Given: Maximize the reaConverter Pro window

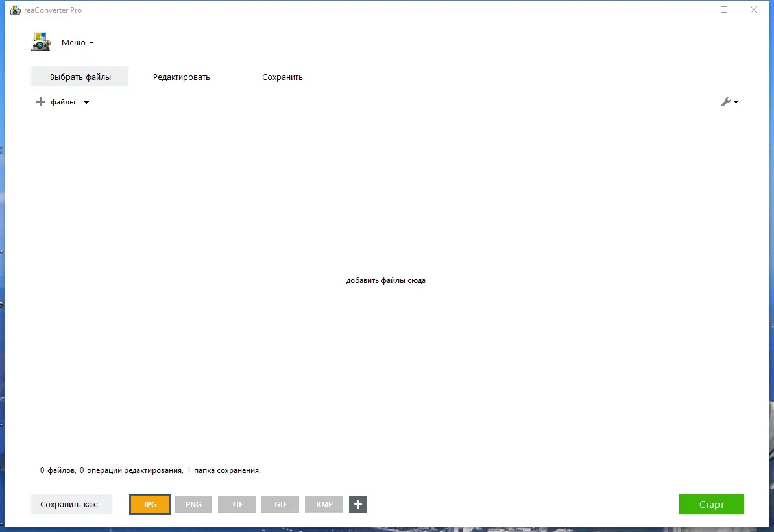Looking at the screenshot, I should [x=724, y=10].
